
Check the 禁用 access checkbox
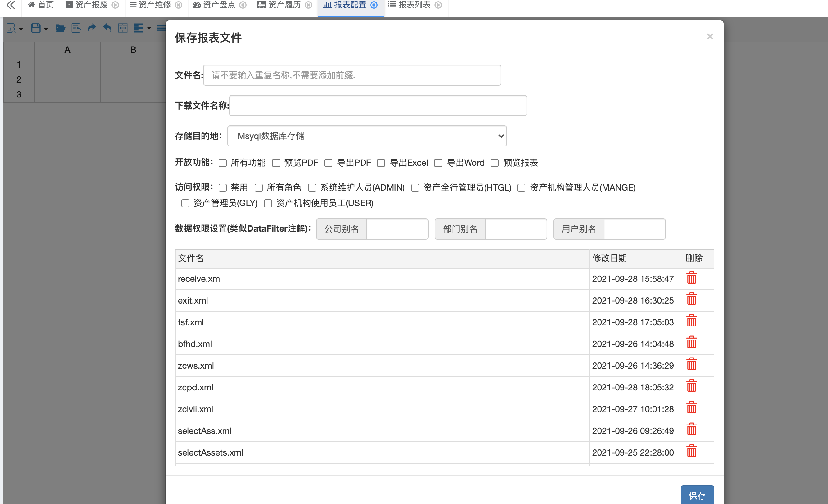click(x=223, y=188)
